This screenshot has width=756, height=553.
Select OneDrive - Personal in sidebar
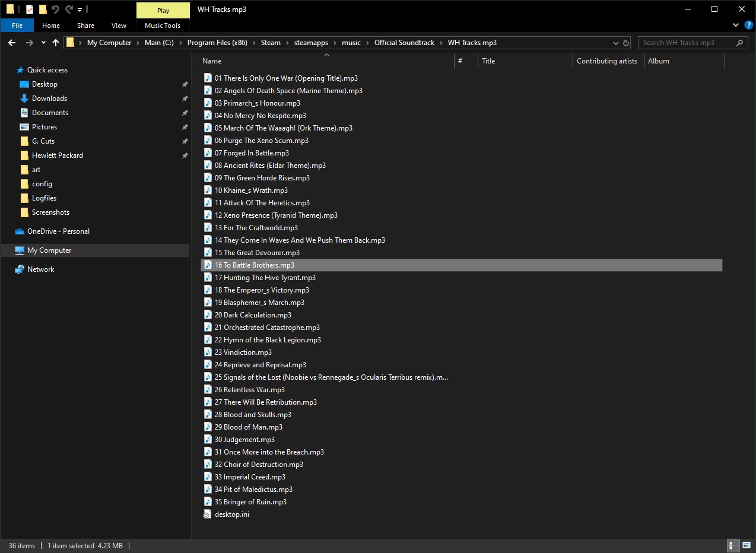[x=58, y=231]
